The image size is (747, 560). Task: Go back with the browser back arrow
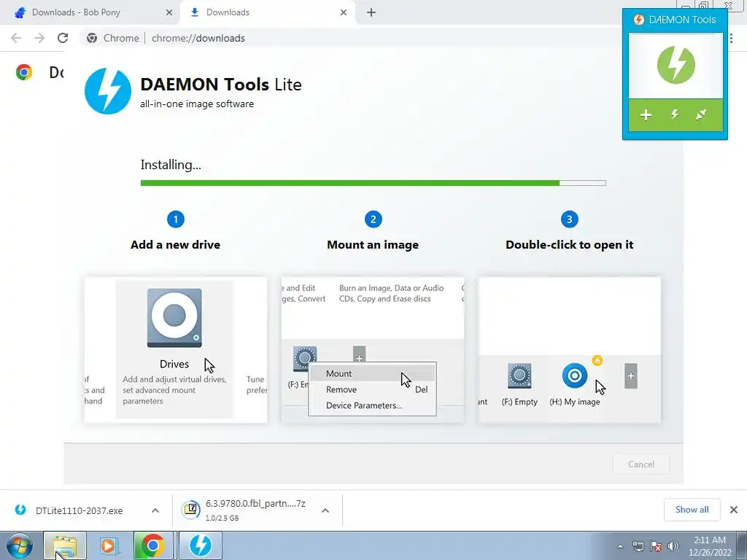[16, 38]
